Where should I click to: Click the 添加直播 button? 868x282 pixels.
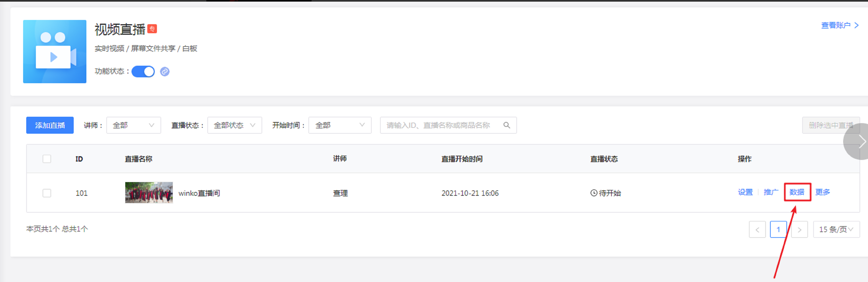(x=50, y=125)
